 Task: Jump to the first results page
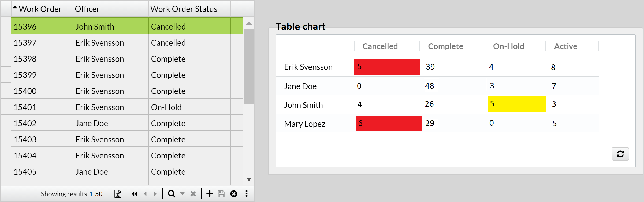tap(134, 193)
